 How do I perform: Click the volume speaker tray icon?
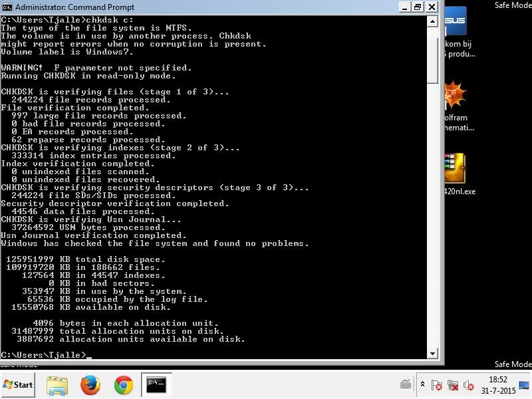[468, 385]
